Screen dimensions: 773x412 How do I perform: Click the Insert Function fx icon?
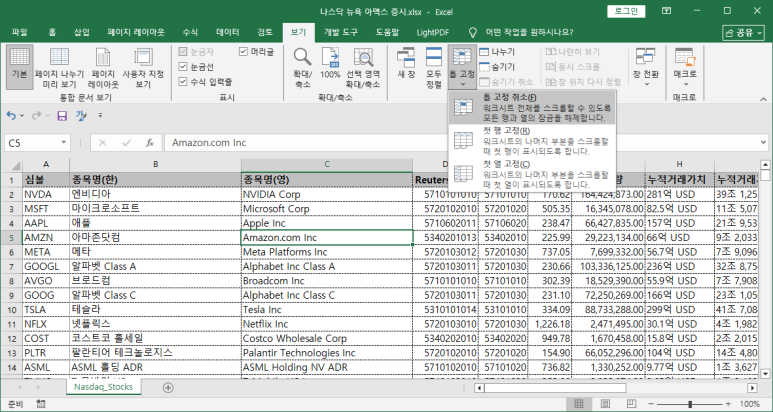point(150,143)
